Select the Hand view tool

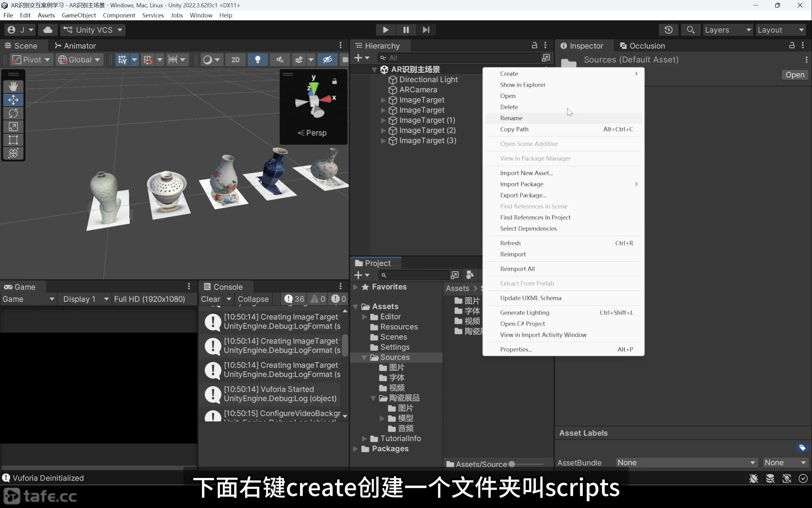click(13, 86)
